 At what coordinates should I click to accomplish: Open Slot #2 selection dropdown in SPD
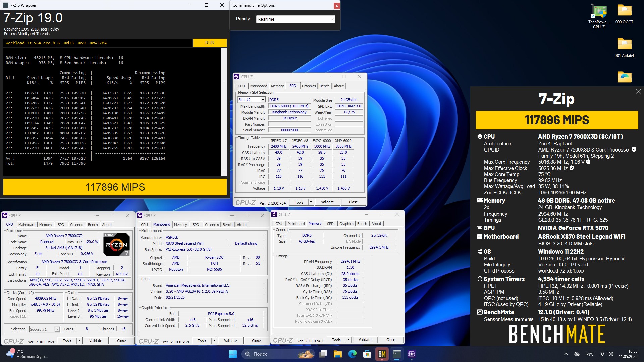pos(263,100)
